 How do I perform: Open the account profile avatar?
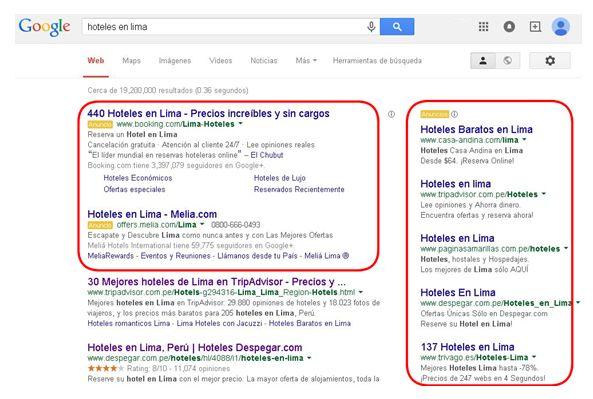coord(560,26)
